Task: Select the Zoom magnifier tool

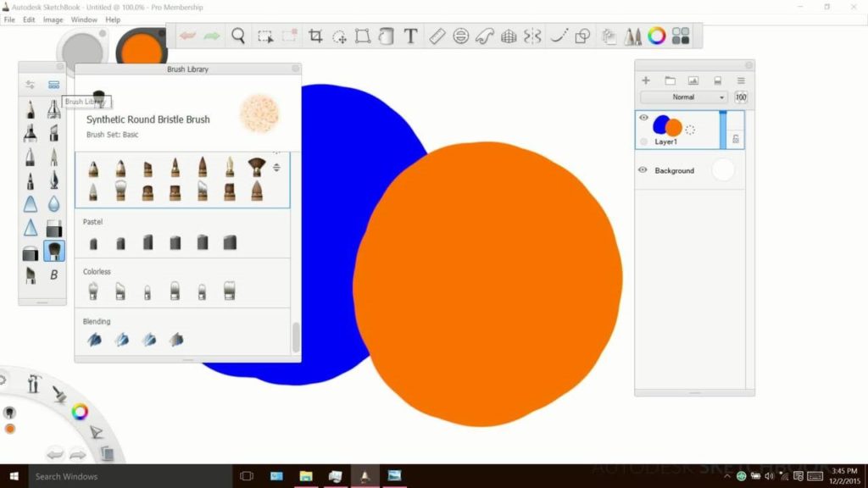Action: click(x=238, y=36)
